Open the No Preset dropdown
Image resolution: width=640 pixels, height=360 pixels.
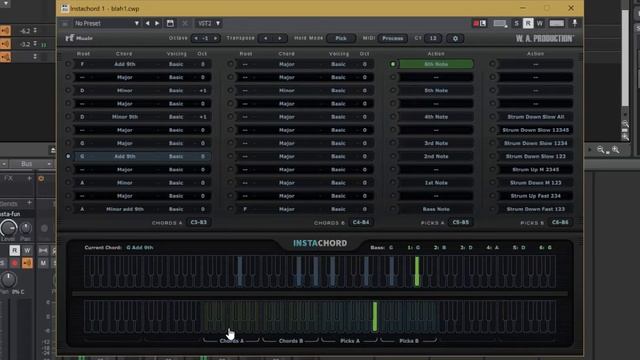click(107, 23)
